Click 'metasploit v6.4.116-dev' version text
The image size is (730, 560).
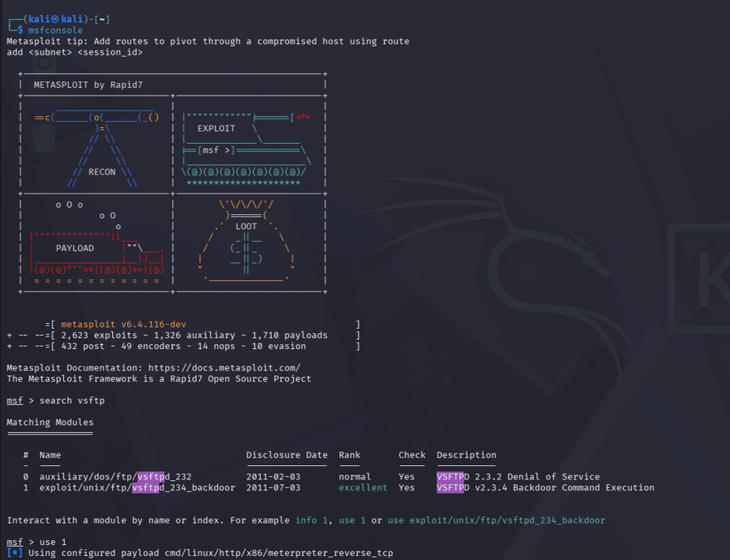click(x=123, y=324)
